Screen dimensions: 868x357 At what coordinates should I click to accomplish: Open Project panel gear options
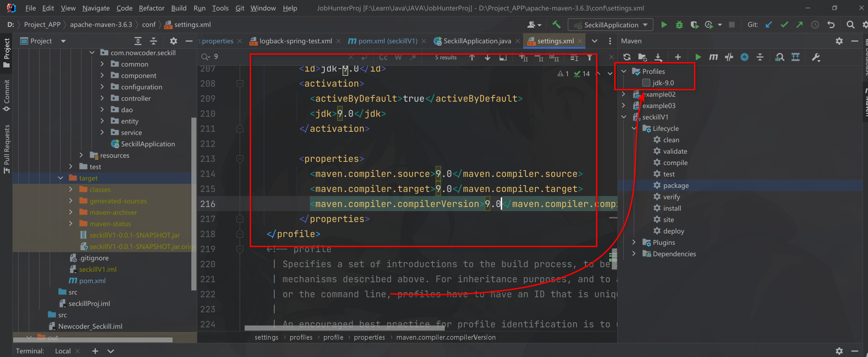[174, 41]
